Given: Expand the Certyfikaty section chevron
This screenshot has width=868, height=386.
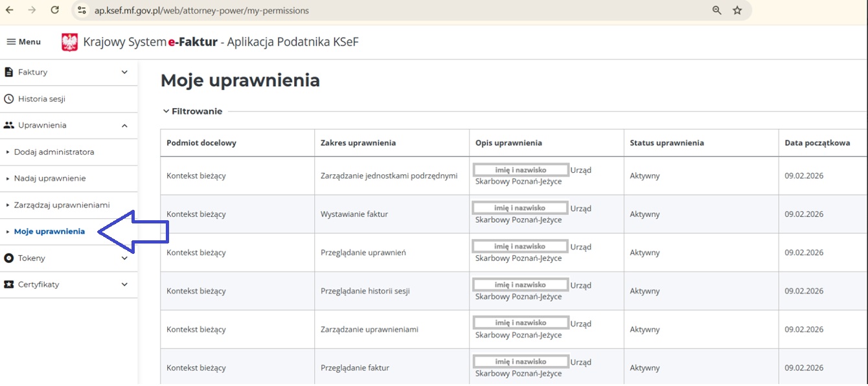Looking at the screenshot, I should click(x=124, y=284).
